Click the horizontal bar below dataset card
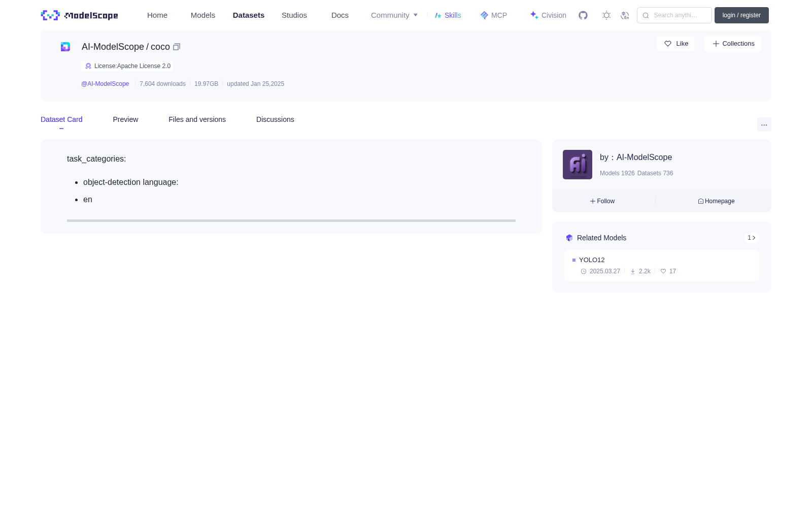Image resolution: width=812 pixels, height=508 pixels. click(291, 220)
